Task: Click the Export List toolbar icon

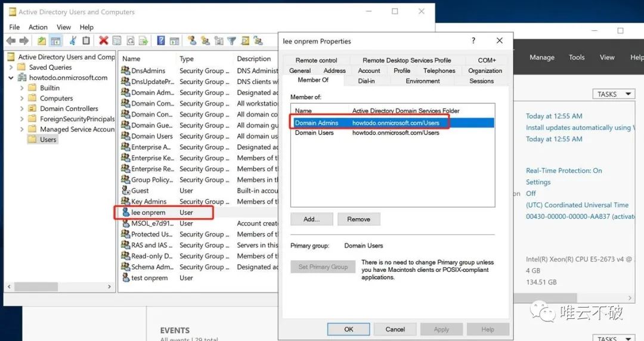Action: [143, 41]
